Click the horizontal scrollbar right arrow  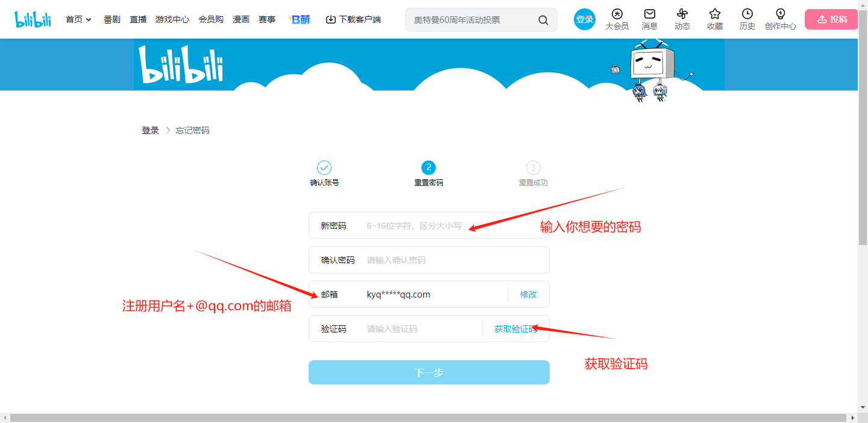[x=852, y=418]
